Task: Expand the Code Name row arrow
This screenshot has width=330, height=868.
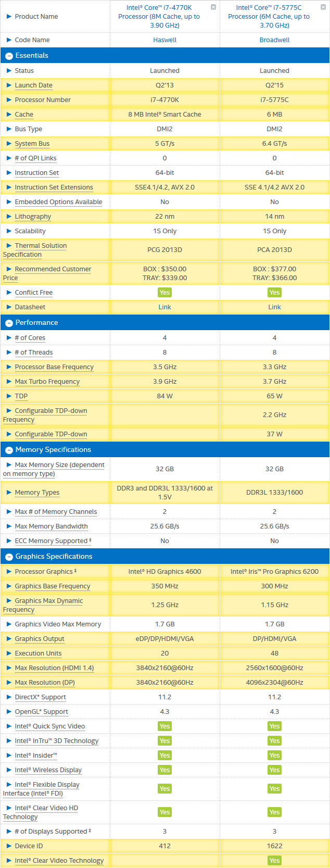Action: click(x=9, y=40)
